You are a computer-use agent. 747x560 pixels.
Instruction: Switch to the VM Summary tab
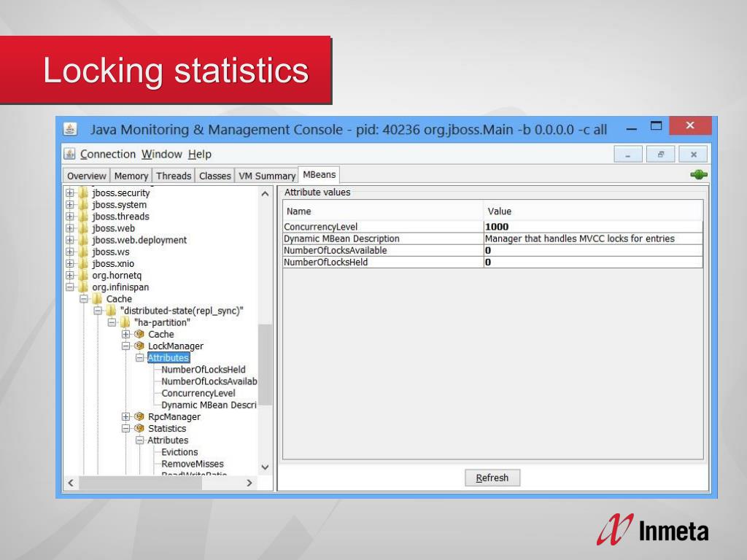point(267,176)
